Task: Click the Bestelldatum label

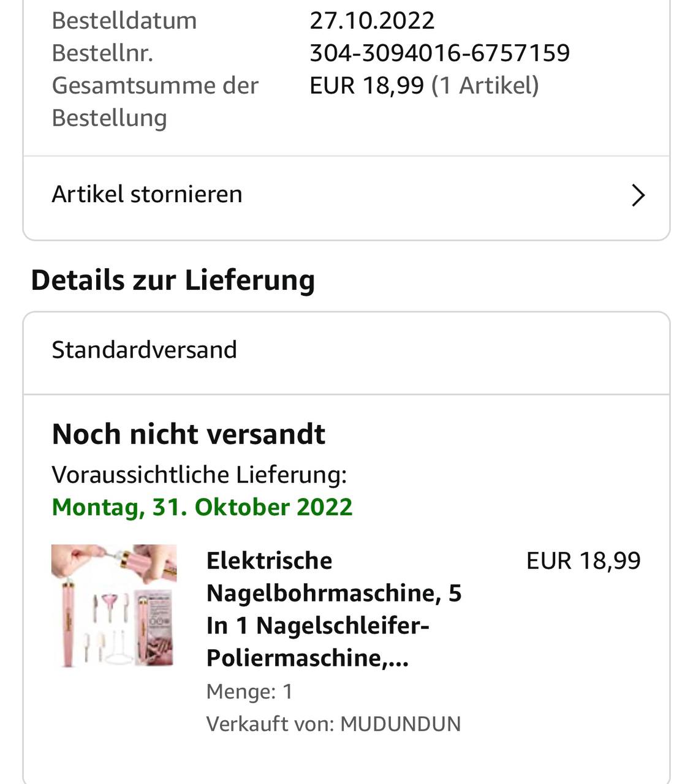Action: [124, 21]
